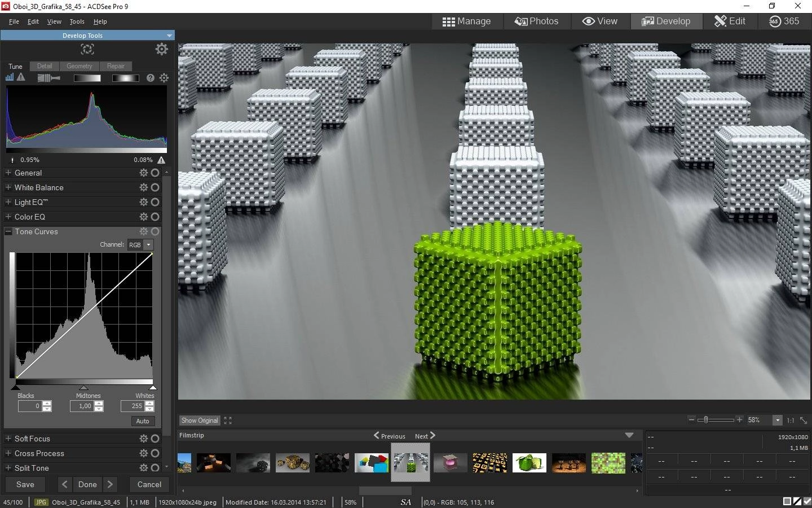Open the Tune tab help icon
The height and width of the screenshot is (508, 812).
(151, 78)
